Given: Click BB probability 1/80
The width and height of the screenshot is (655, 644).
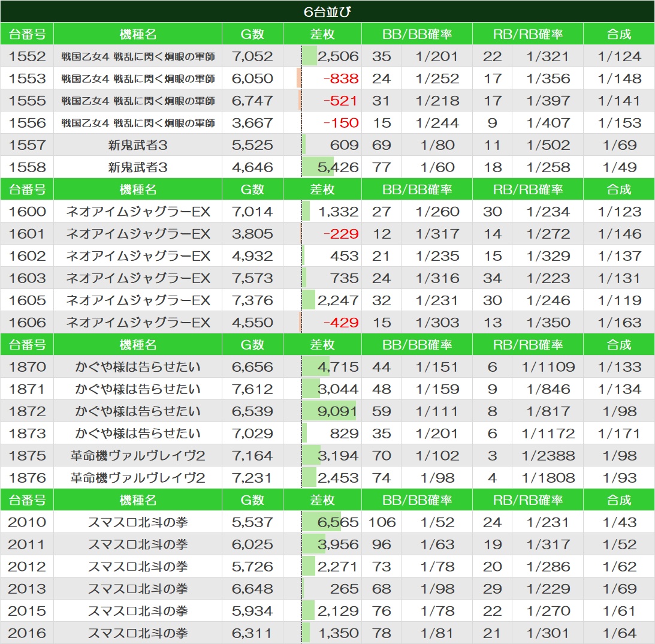Looking at the screenshot, I should point(437,145).
